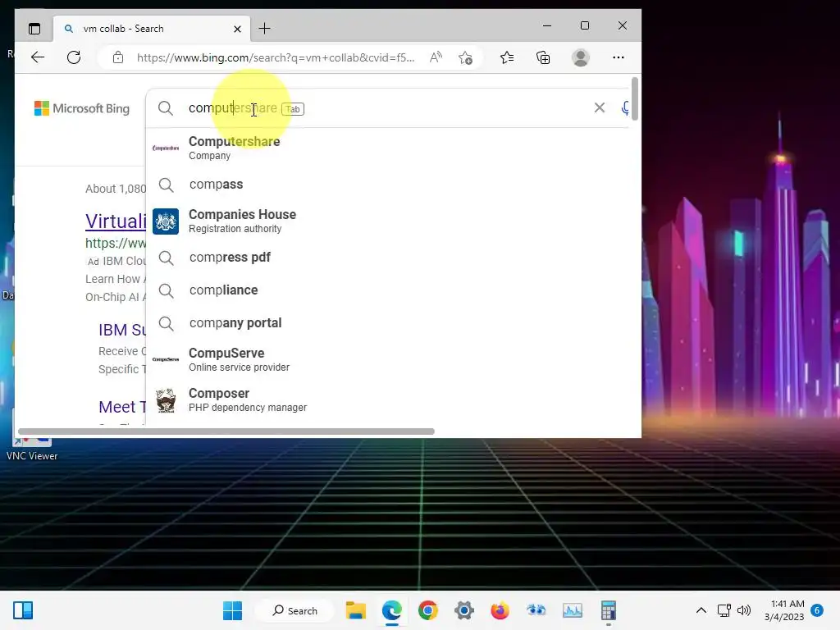The image size is (840, 630).
Task: Open a new browser tab
Action: point(265,29)
